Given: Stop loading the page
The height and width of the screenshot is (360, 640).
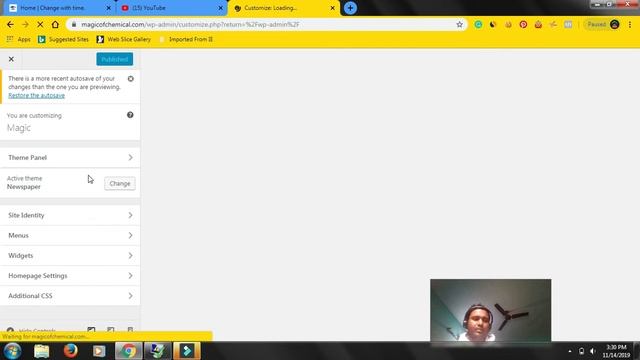Looking at the screenshot, I should [40, 24].
